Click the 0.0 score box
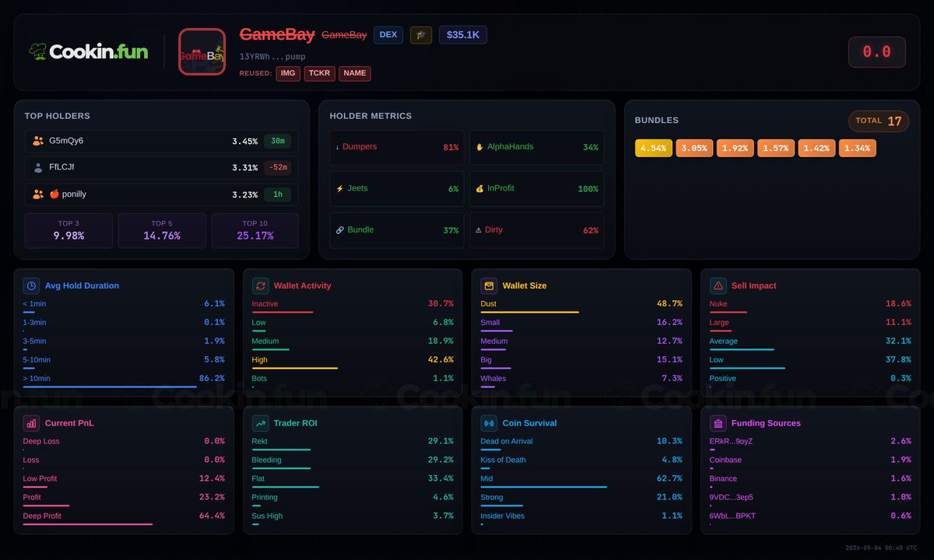Screen dimensions: 934x560 (x=876, y=52)
